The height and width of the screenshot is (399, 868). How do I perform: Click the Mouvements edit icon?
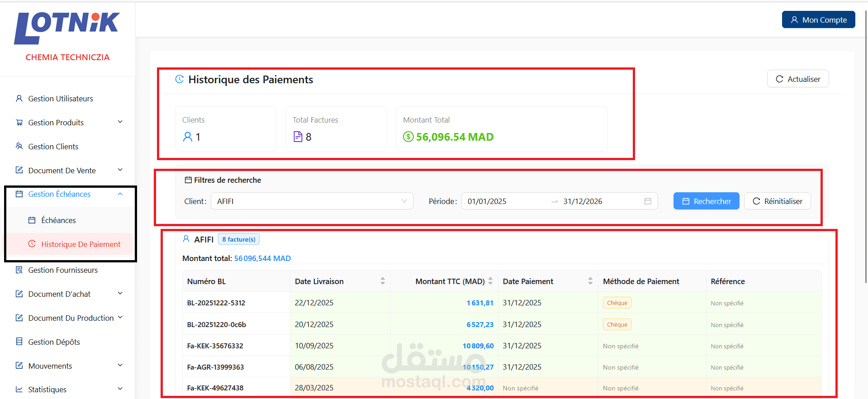pos(19,366)
